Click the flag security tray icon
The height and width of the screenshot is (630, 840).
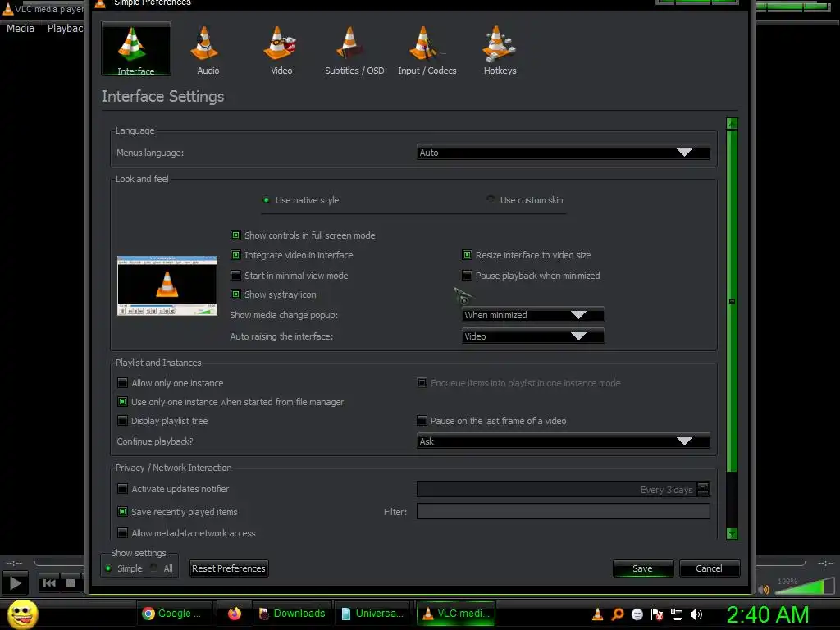click(657, 614)
